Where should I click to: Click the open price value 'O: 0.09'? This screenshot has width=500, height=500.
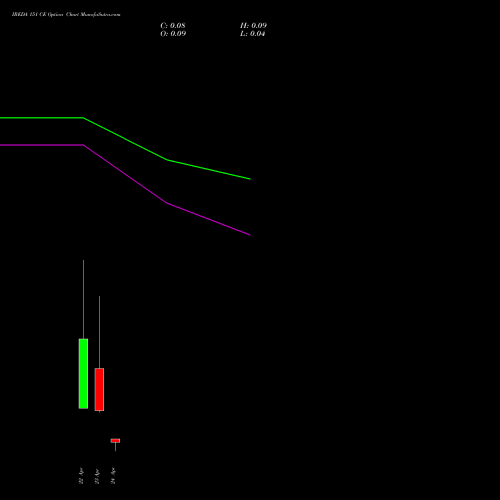[173, 34]
